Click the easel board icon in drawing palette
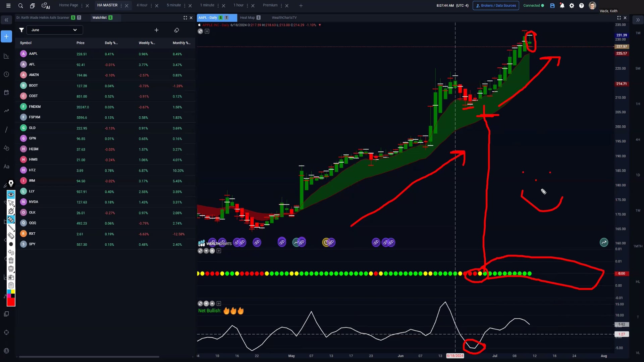The image size is (644, 362). click(11, 269)
